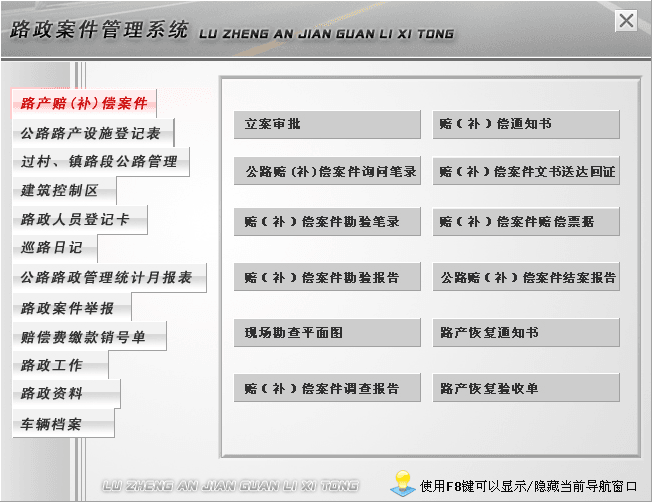The width and height of the screenshot is (652, 502).
Task: Click the F8键 navigation hint text
Action: [x=528, y=486]
